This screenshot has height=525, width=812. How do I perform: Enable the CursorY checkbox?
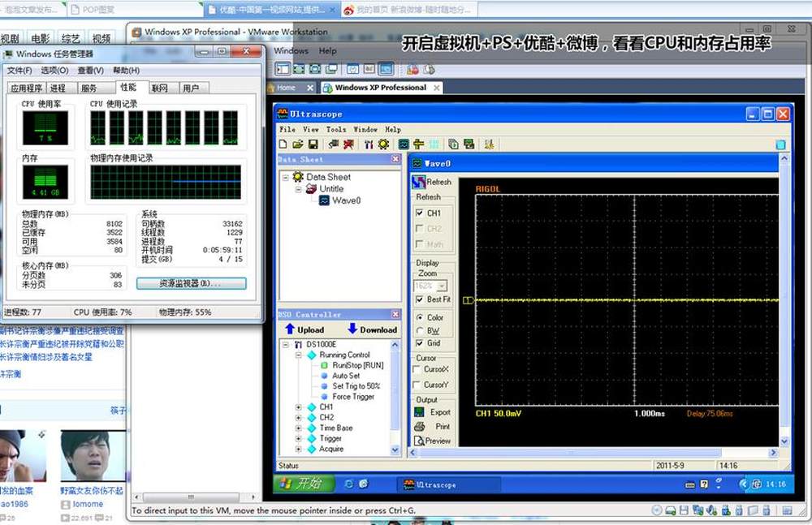[x=416, y=385]
